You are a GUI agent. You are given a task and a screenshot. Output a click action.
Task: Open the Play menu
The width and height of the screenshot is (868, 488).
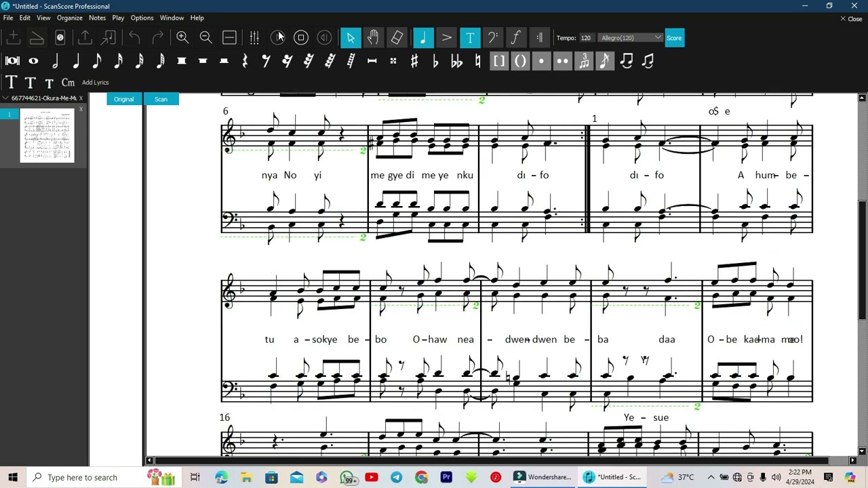click(118, 18)
